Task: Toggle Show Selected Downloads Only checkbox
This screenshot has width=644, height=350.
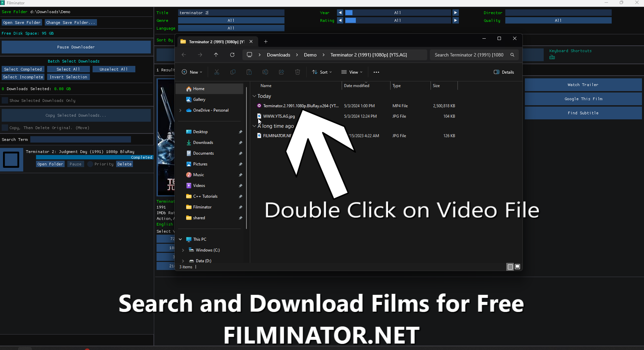Action: click(x=5, y=100)
